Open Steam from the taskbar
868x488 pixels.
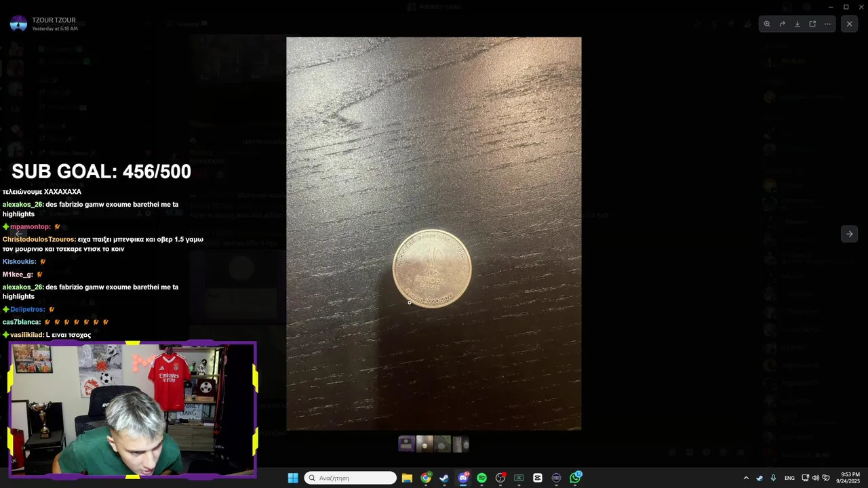[444, 478]
